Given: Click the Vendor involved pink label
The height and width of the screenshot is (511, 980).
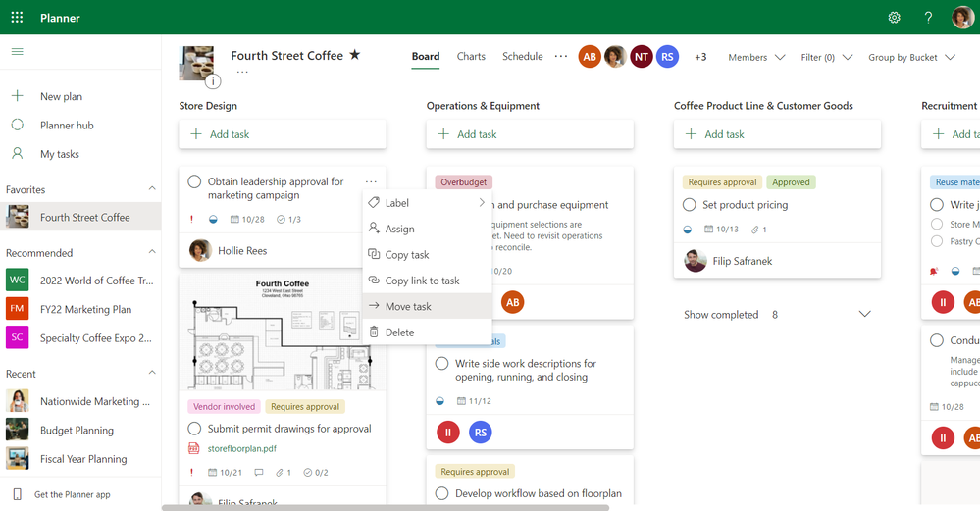Looking at the screenshot, I should pyautogui.click(x=224, y=407).
